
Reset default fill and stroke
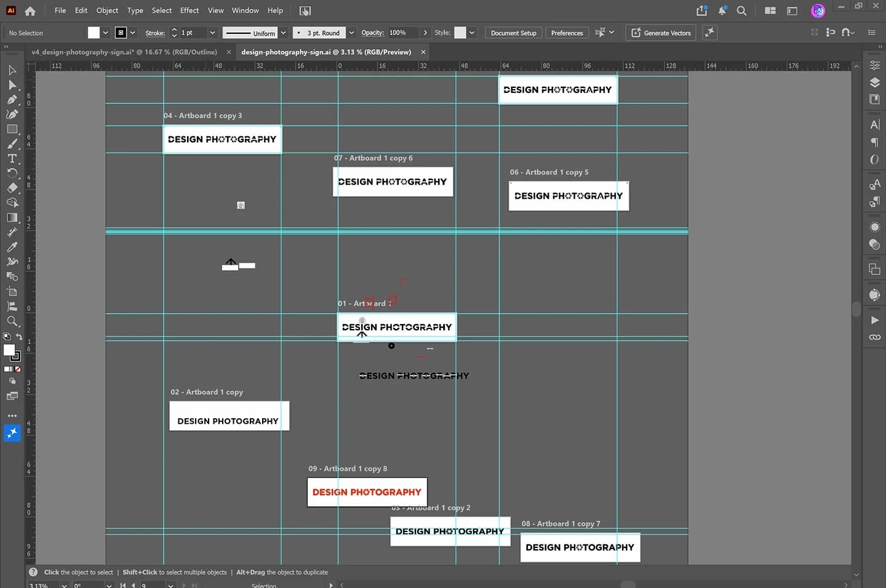point(7,336)
